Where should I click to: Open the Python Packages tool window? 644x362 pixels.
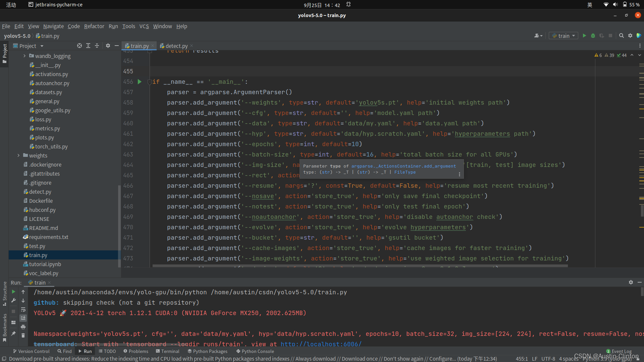point(207,351)
